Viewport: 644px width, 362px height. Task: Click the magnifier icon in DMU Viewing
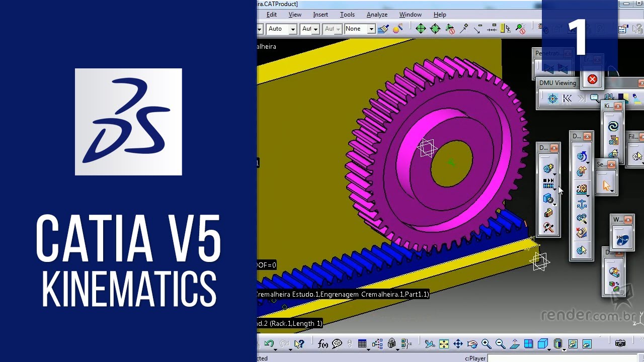coord(595,99)
